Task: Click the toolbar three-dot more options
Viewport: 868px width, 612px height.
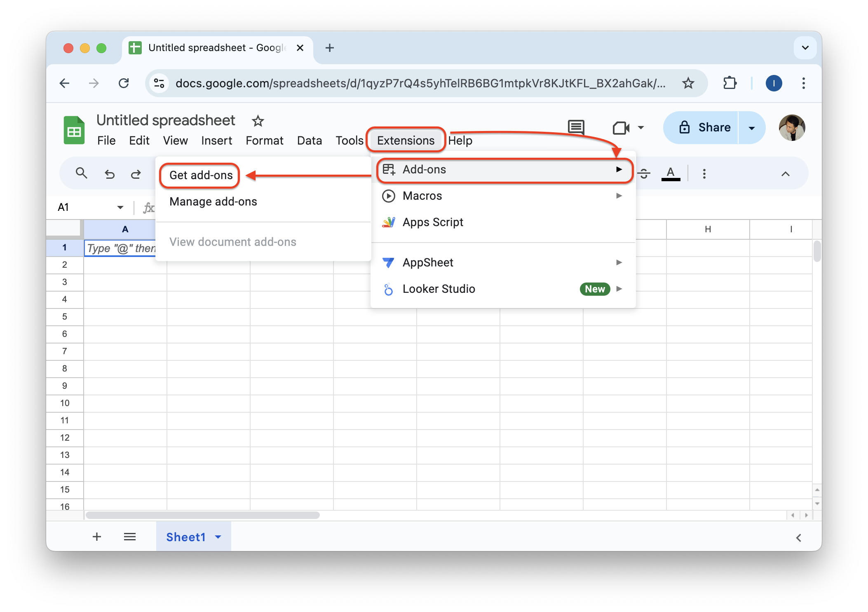Action: [704, 174]
